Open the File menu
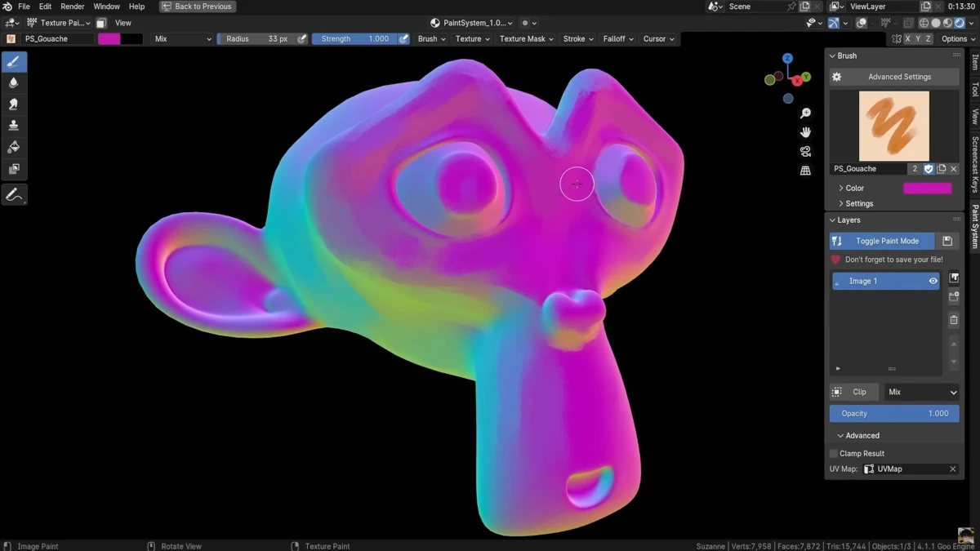Screen dimensions: 980x551 (24, 7)
